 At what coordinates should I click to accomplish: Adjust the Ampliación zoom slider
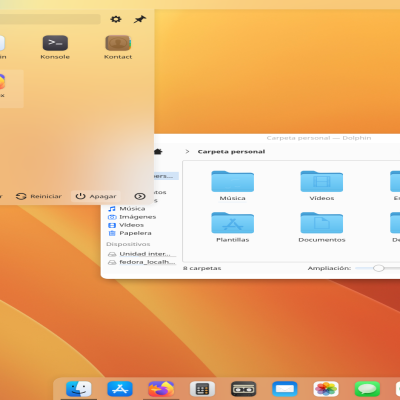coord(378,268)
